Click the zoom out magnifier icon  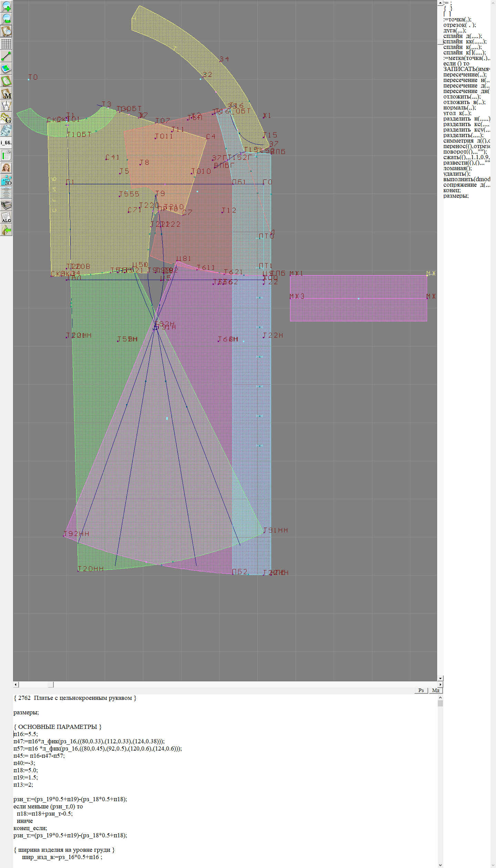tap(6, 19)
